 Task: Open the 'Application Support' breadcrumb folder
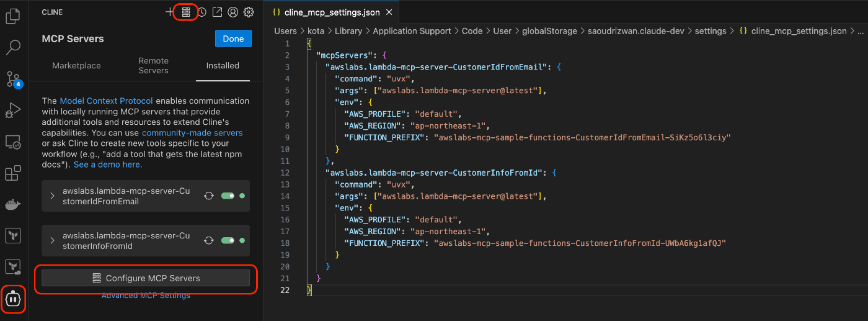pos(412,31)
